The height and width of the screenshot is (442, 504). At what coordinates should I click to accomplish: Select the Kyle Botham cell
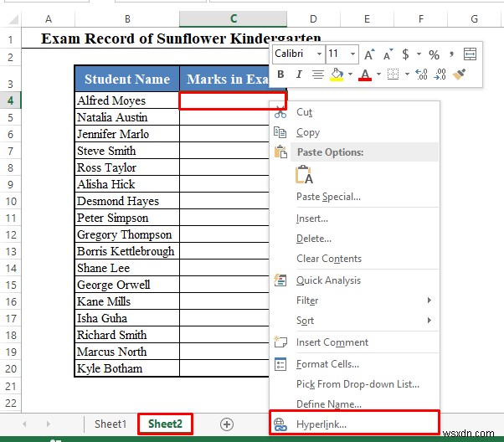click(x=127, y=368)
